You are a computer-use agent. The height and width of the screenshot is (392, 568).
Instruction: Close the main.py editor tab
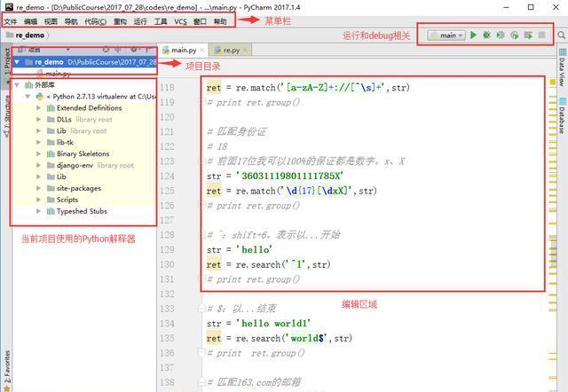click(202, 50)
